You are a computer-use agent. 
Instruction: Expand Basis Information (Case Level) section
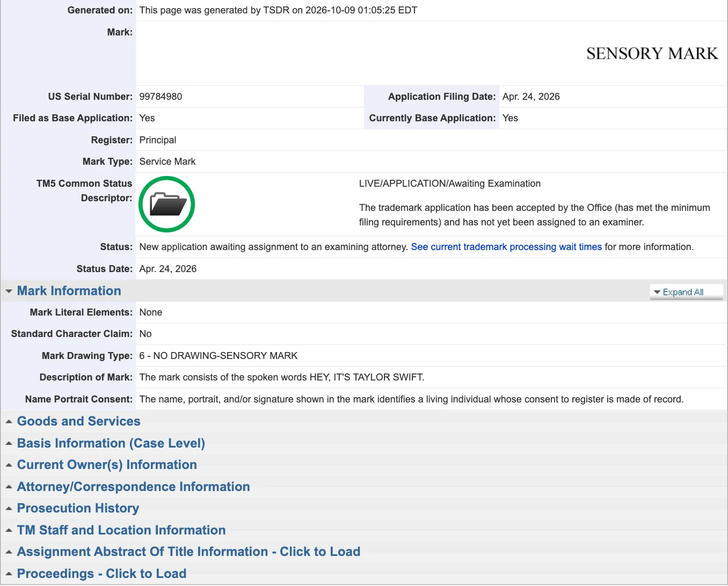[x=111, y=443]
